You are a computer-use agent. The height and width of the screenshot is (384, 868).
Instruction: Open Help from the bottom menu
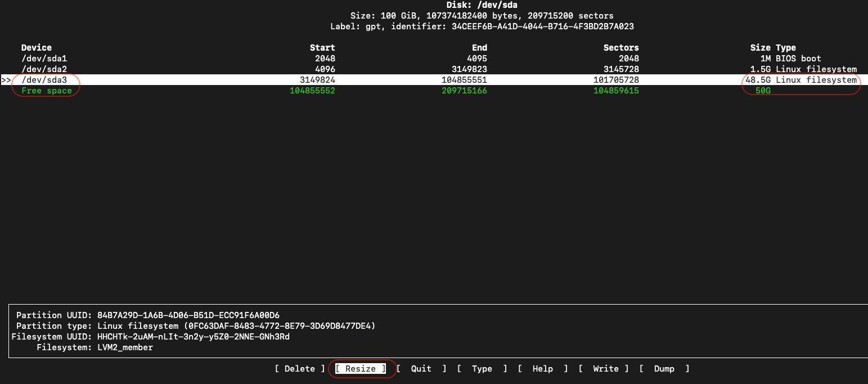[x=542, y=369]
